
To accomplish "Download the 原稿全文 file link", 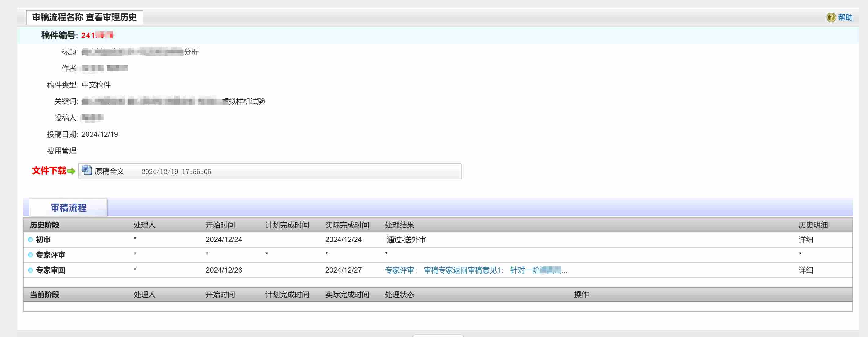I will 109,172.
